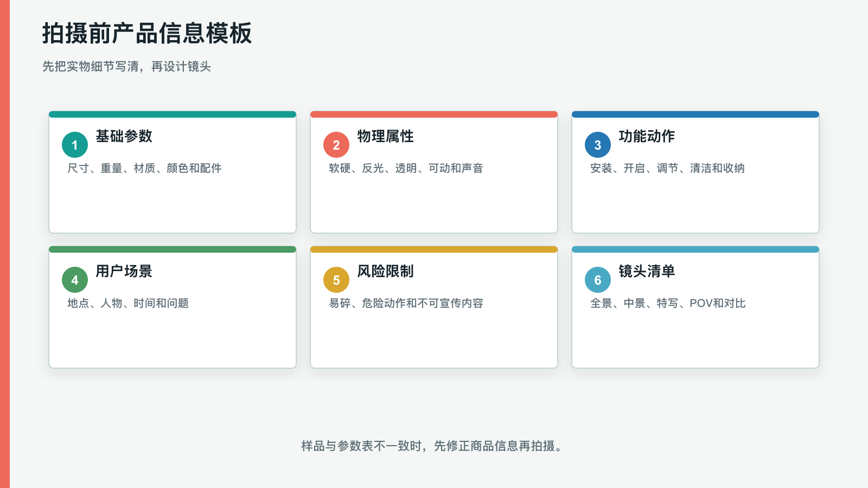Select text 全景、中景、特写、POV和对比

coord(668,303)
